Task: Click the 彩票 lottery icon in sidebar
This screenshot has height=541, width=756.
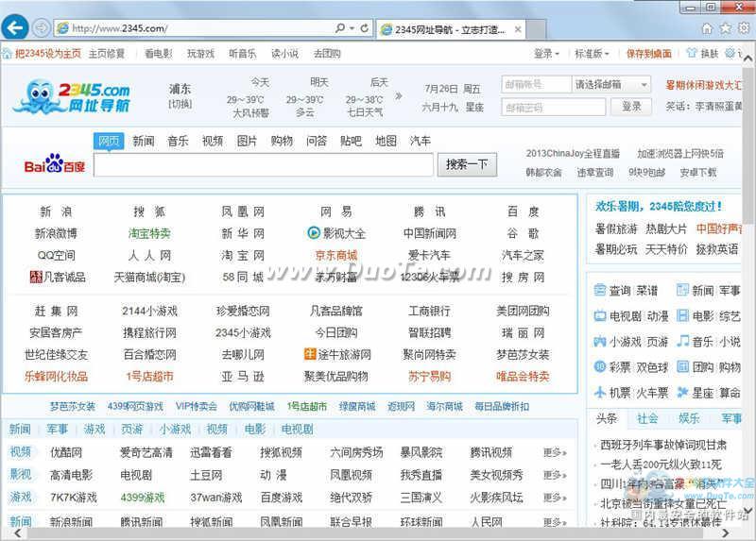Action: click(x=600, y=367)
